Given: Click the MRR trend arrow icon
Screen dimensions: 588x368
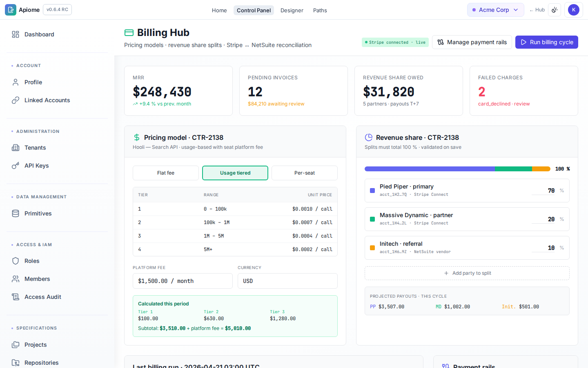Looking at the screenshot, I should (135, 104).
